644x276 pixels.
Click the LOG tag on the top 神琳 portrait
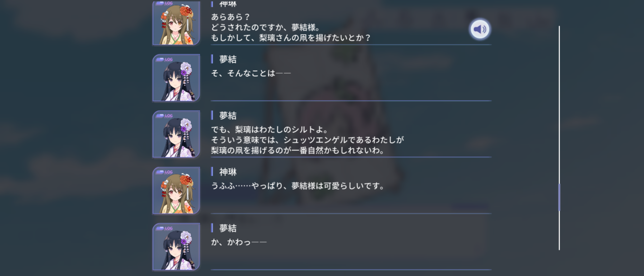click(x=164, y=3)
